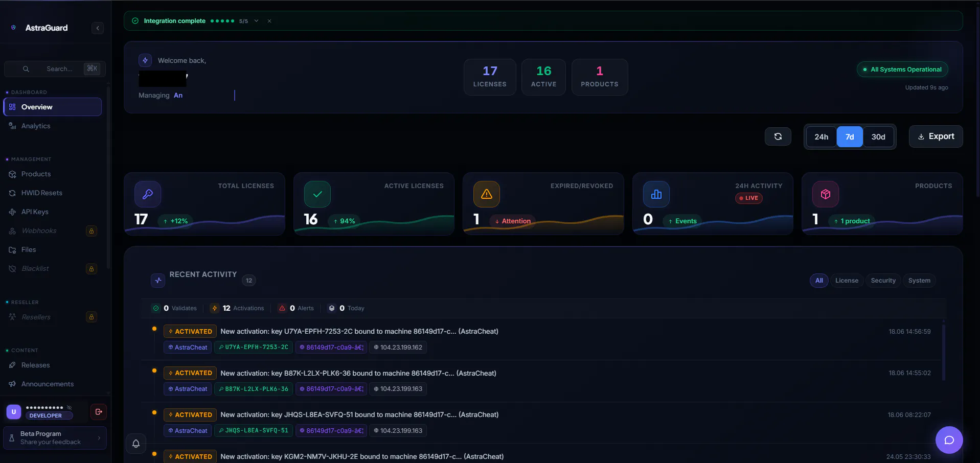Click the green check icon on integration banner
This screenshot has width=980, height=463.
135,21
